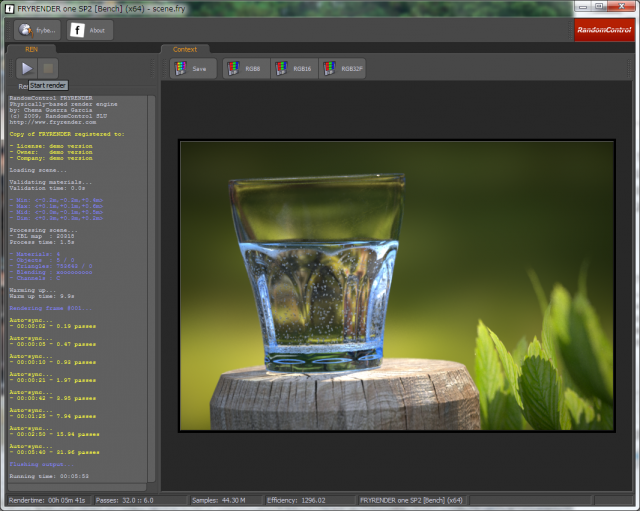Click the Start render tooltip label
This screenshot has width=641, height=511.
48,85
